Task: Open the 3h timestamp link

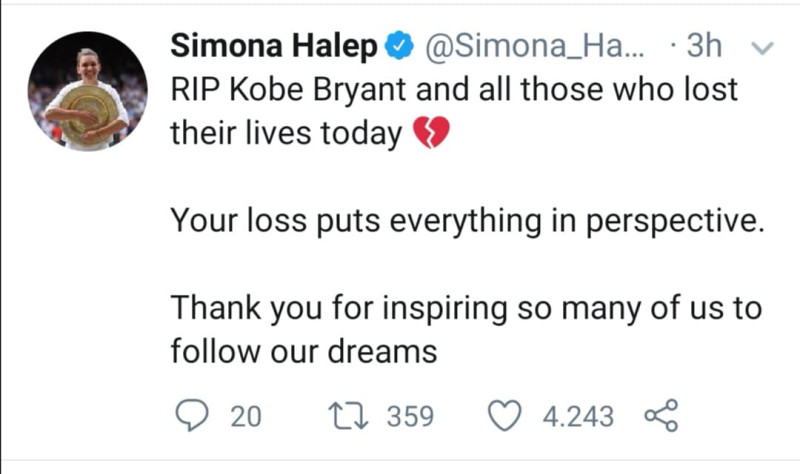Action: click(704, 45)
